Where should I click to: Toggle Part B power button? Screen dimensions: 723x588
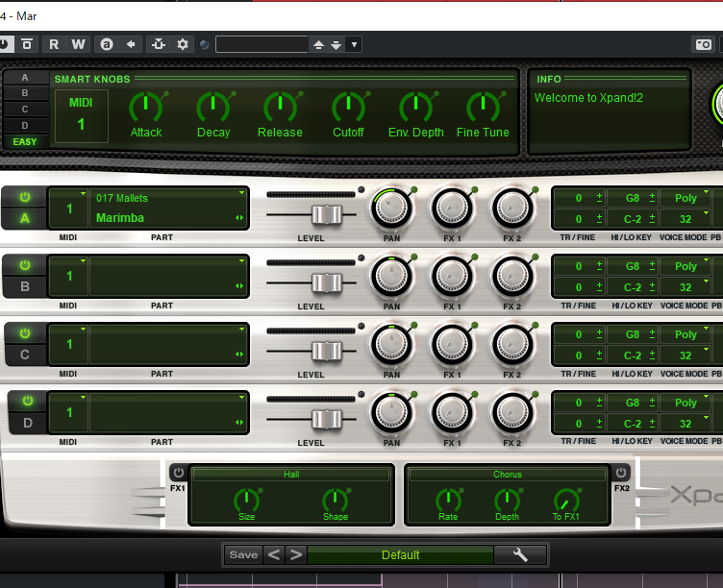click(25, 265)
